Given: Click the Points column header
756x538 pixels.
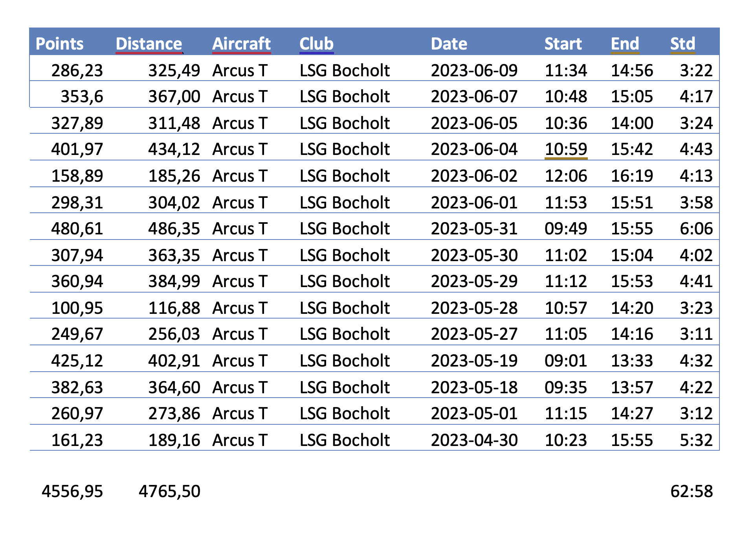Looking at the screenshot, I should (59, 44).
